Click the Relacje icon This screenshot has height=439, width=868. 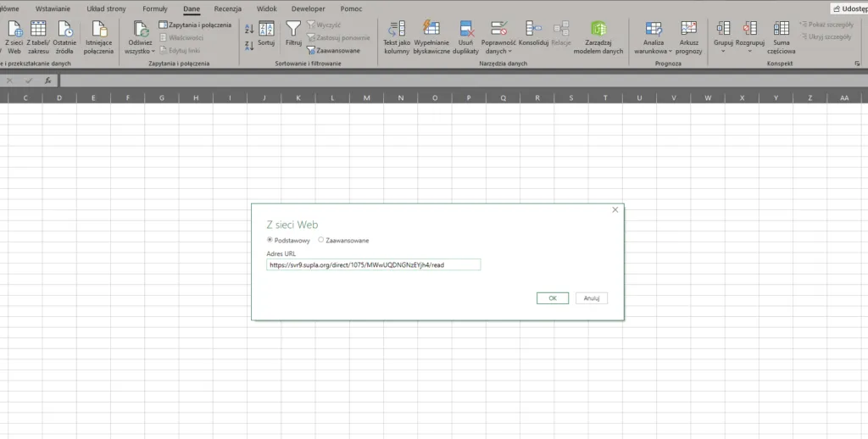pyautogui.click(x=561, y=28)
